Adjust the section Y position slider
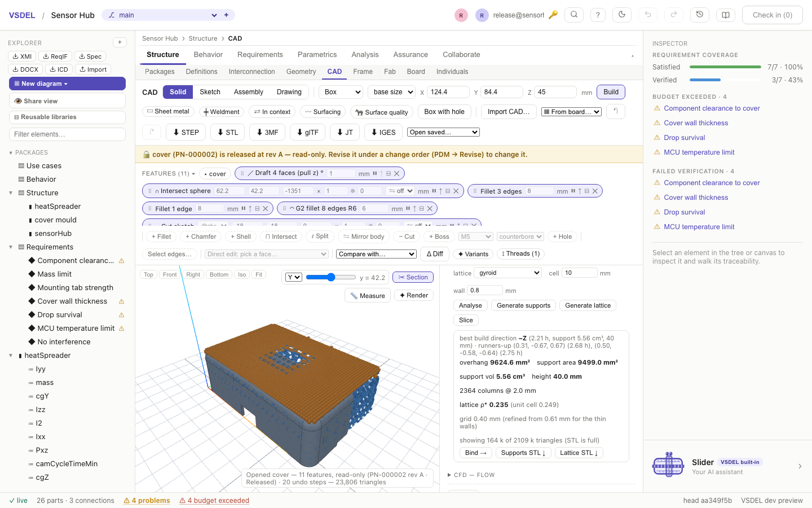The image size is (812, 508). pos(331,277)
